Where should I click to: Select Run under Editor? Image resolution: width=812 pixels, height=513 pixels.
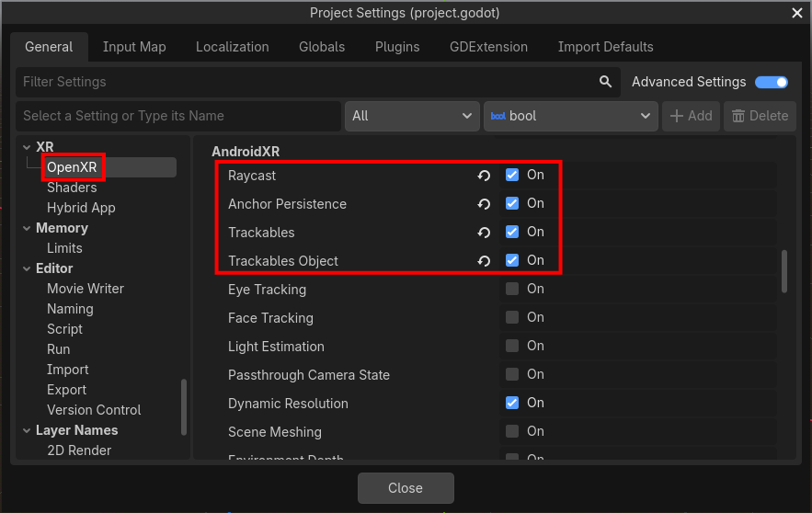coord(58,349)
